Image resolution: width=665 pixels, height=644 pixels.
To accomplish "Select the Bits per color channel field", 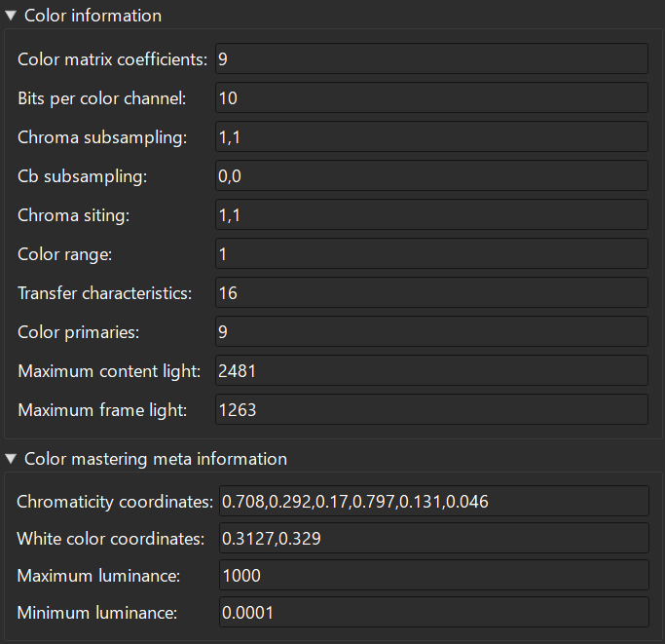I will tap(431, 97).
